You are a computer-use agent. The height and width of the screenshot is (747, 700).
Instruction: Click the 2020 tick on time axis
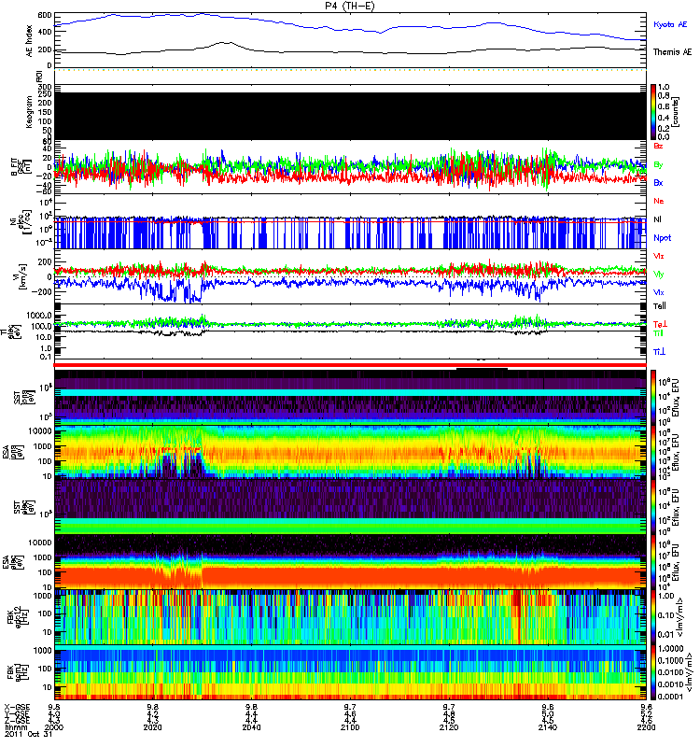tap(153, 725)
